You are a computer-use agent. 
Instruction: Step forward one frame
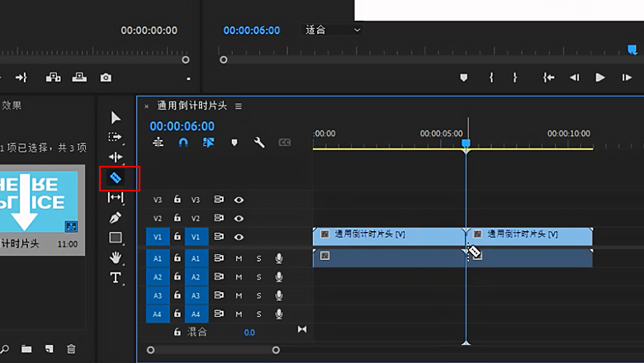[x=627, y=78]
